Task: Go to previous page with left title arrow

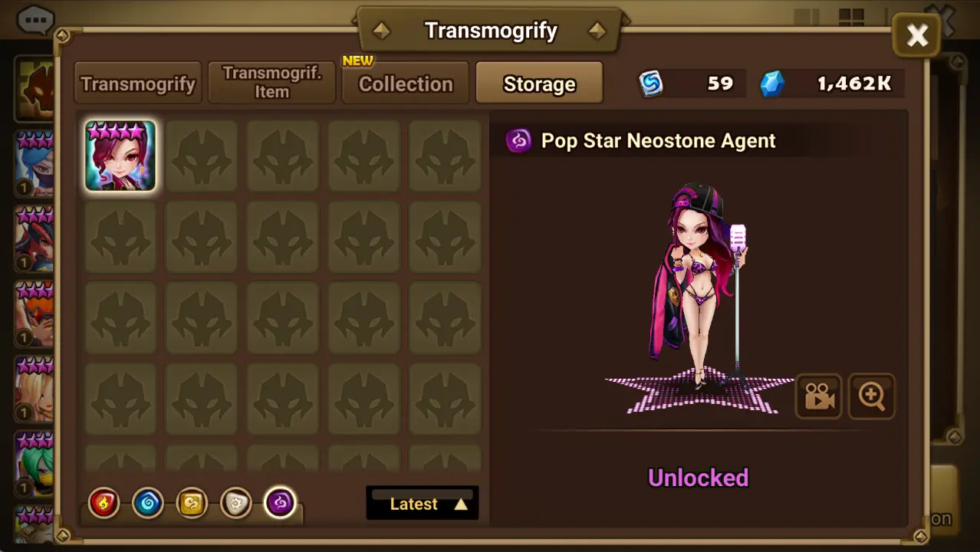Action: pyautogui.click(x=381, y=31)
